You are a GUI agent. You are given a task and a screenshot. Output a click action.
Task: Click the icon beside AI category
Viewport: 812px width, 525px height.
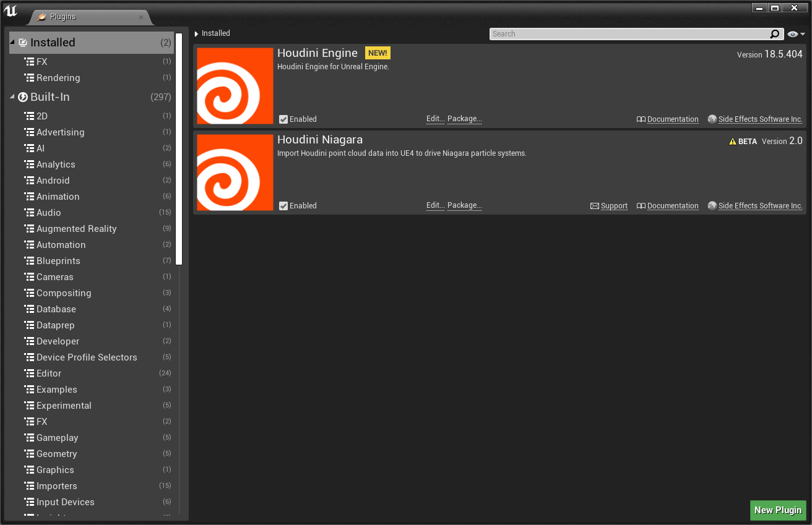[x=29, y=148]
